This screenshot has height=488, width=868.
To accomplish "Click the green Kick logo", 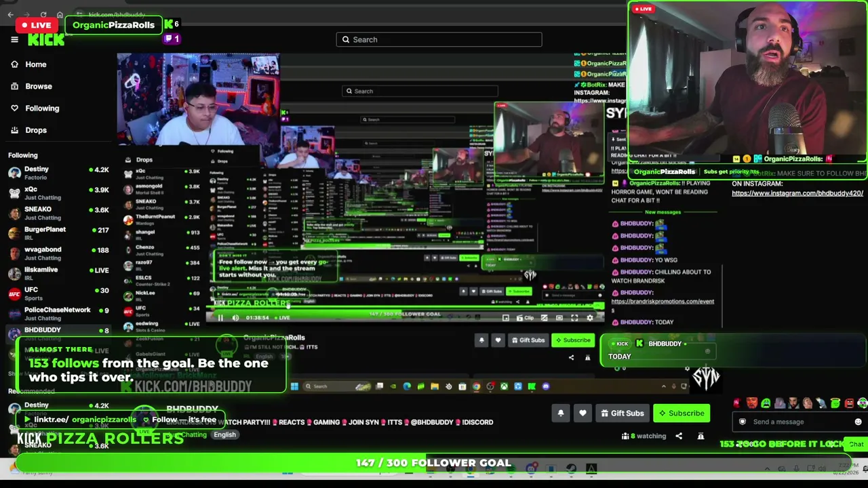I will [46, 40].
